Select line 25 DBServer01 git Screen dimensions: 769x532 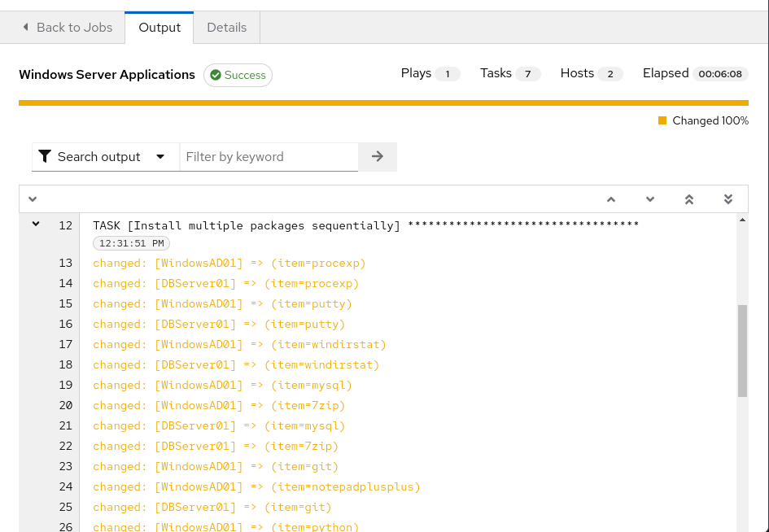coord(212,508)
